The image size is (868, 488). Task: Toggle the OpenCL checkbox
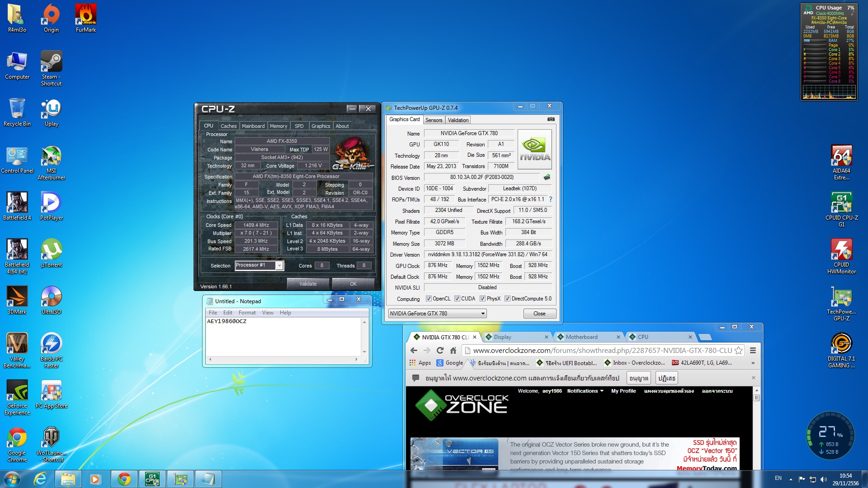click(429, 299)
